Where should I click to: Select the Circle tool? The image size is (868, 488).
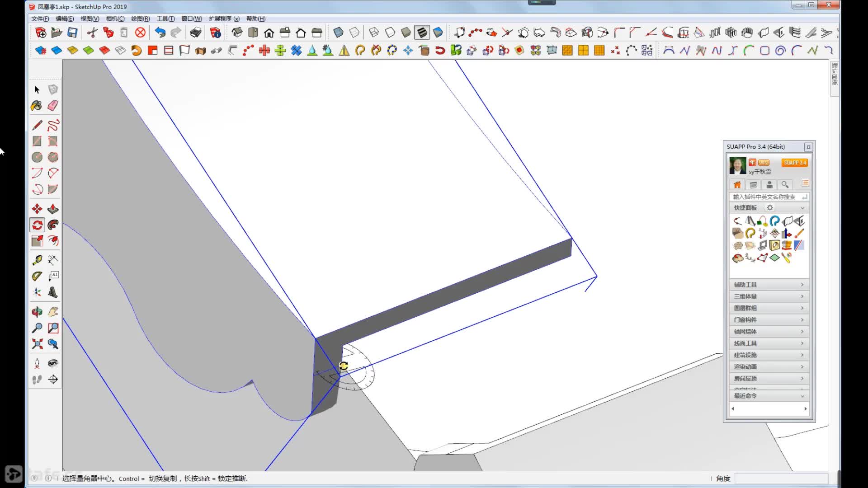pyautogui.click(x=37, y=157)
